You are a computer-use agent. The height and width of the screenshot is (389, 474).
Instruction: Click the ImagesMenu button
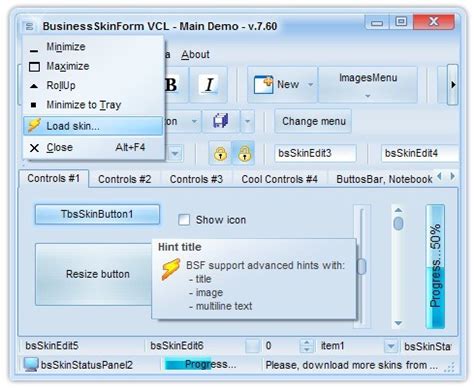point(368,84)
